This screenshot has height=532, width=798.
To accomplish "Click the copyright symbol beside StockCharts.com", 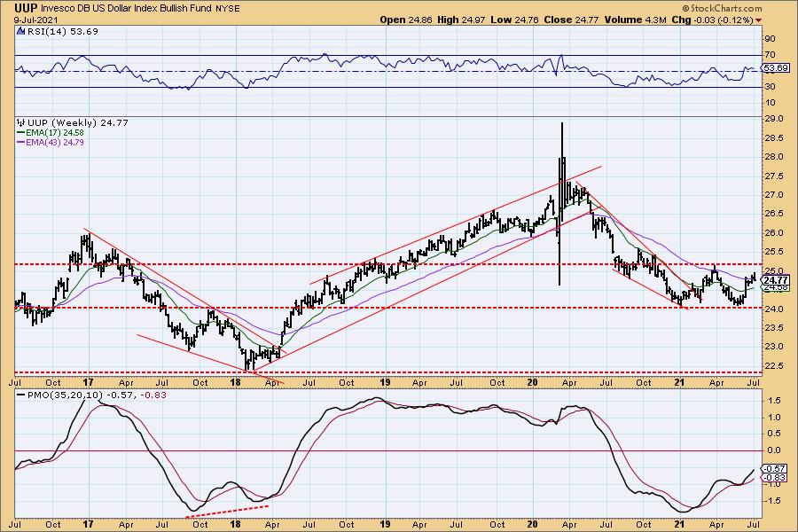I will 685,8.
